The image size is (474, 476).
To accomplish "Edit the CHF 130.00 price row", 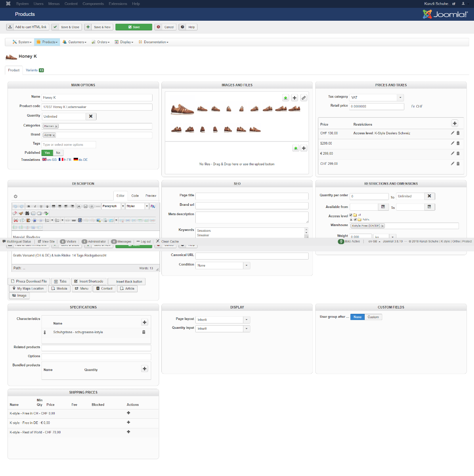I will [452, 133].
